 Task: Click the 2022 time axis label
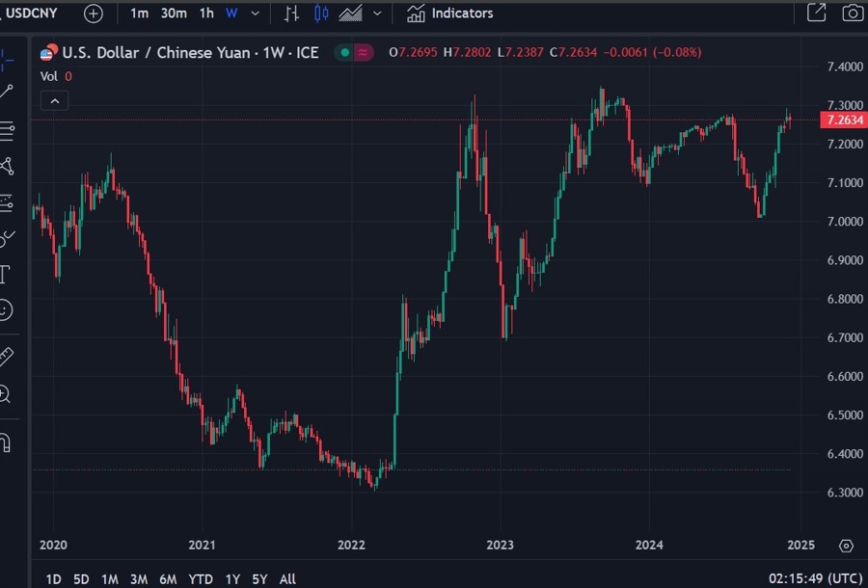[x=351, y=546]
